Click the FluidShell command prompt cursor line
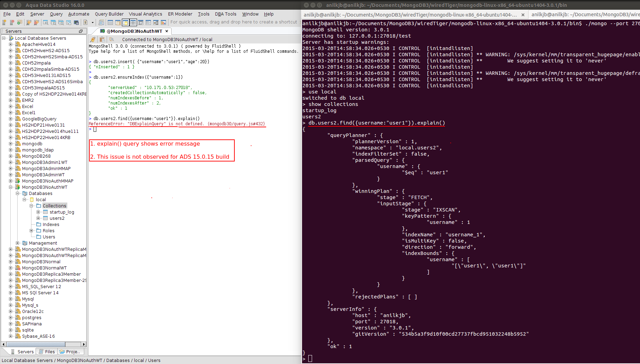Screen dimensions: 640x364 [95, 129]
